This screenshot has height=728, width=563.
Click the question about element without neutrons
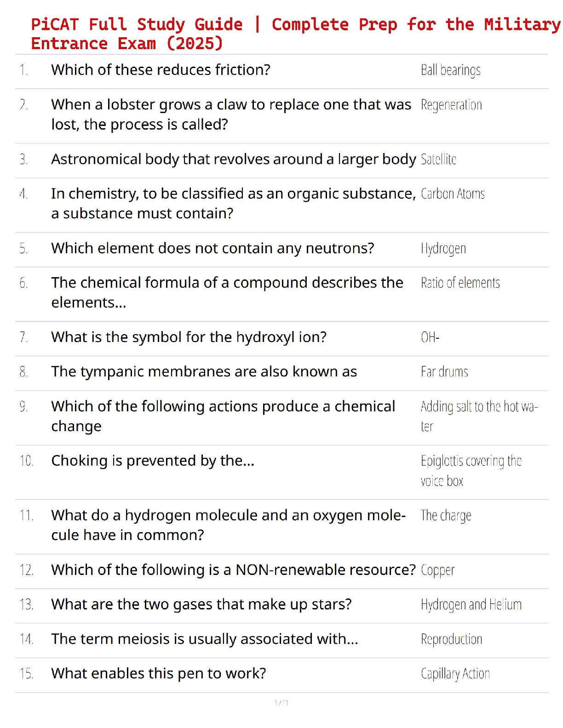click(x=213, y=248)
